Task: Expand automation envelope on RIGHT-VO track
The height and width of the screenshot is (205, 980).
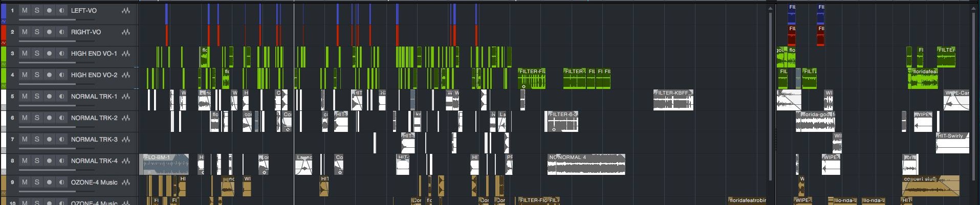Action: coord(4,43)
